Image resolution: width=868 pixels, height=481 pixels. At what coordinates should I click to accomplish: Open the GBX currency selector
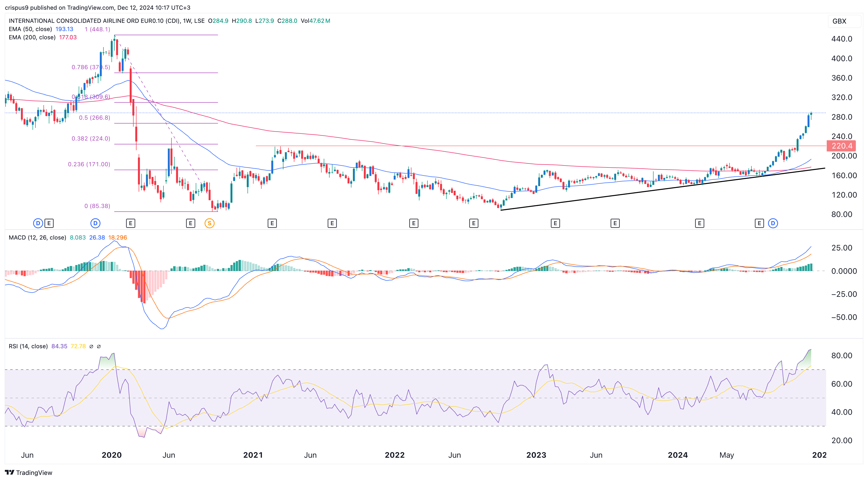[x=844, y=21]
